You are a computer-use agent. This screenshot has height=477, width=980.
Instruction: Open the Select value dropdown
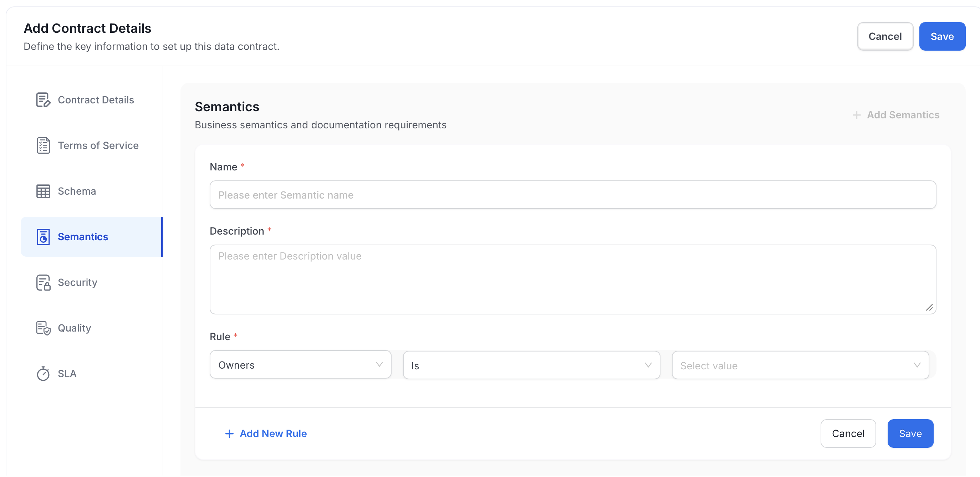click(x=800, y=365)
